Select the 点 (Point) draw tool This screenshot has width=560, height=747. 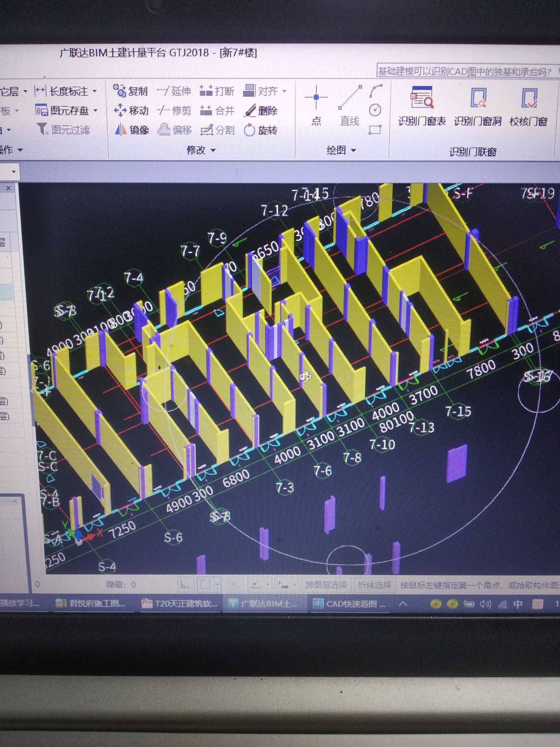(x=316, y=105)
